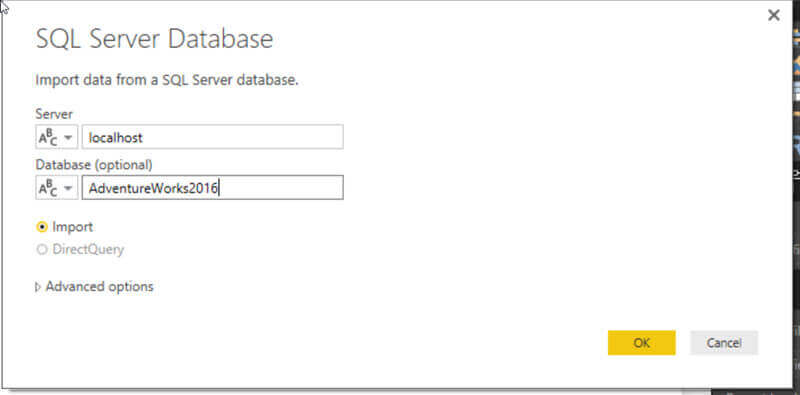The width and height of the screenshot is (800, 395).
Task: Click the 'Database (optional)' label
Action: [x=94, y=165]
